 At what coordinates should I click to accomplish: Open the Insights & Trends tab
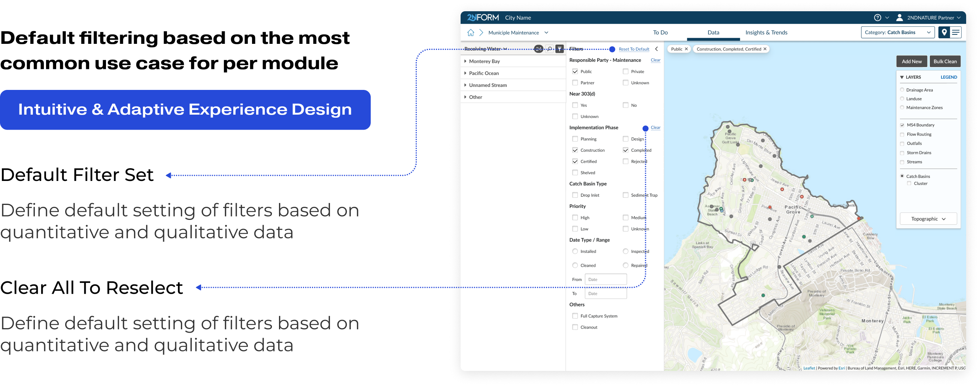[x=766, y=33]
